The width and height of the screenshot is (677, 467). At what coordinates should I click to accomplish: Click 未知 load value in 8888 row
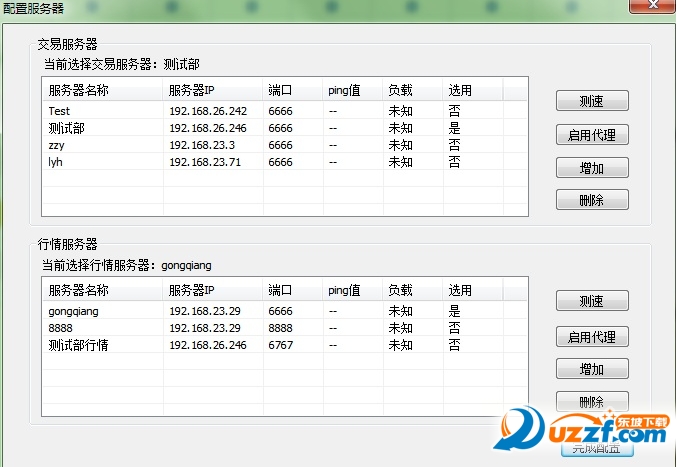[401, 328]
